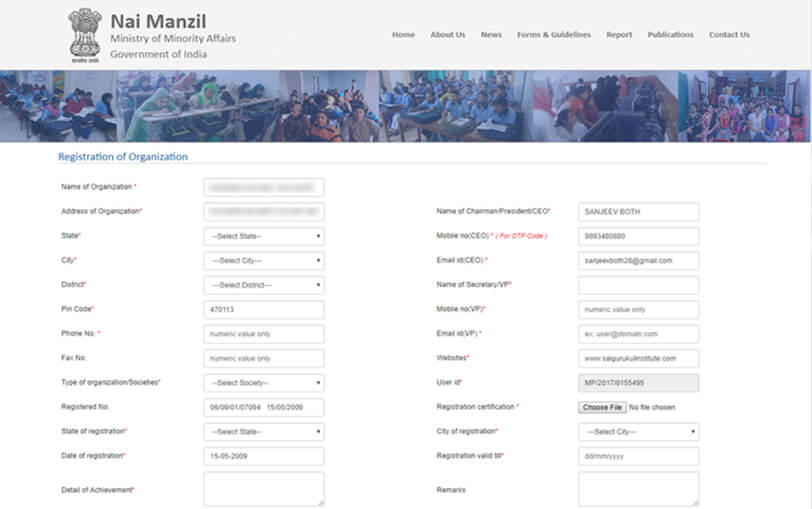This screenshot has width=812, height=509.
Task: Click the Mobile no(CEO) input field
Action: pyautogui.click(x=639, y=236)
